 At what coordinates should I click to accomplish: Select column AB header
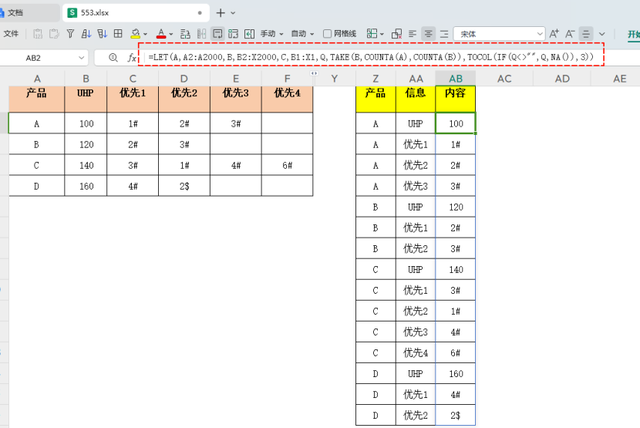tap(456, 79)
